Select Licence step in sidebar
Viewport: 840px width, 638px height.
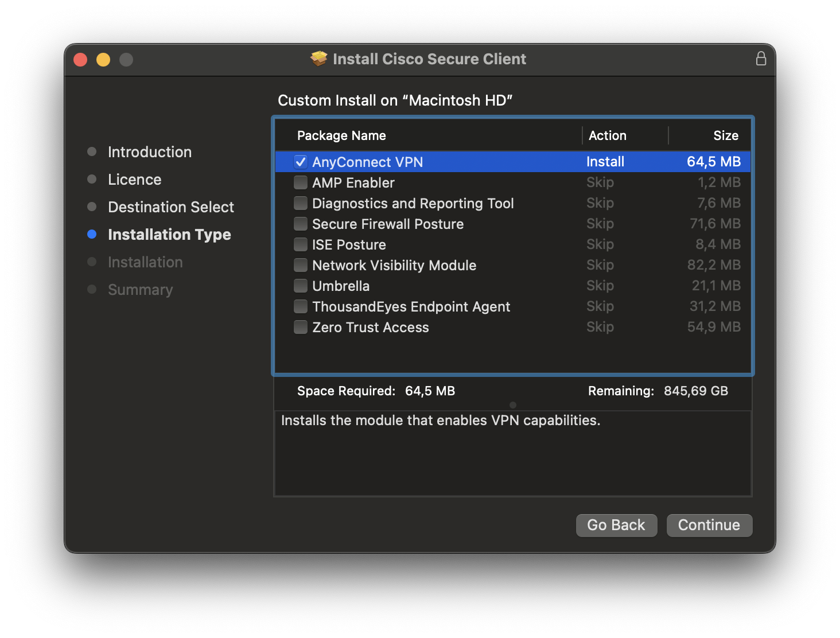[135, 180]
